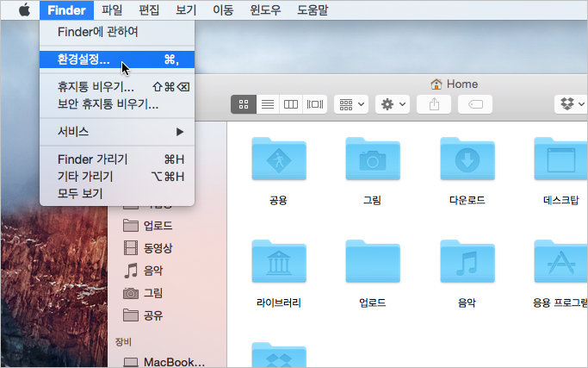Click the 장비 sidebar section header
588x368 pixels.
[x=123, y=341]
